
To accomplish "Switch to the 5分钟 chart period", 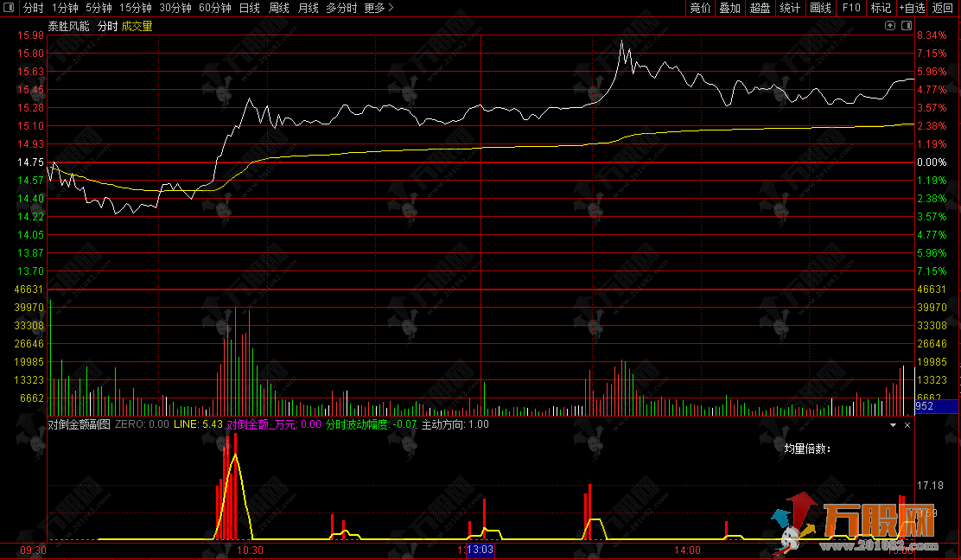I will 99,8.
